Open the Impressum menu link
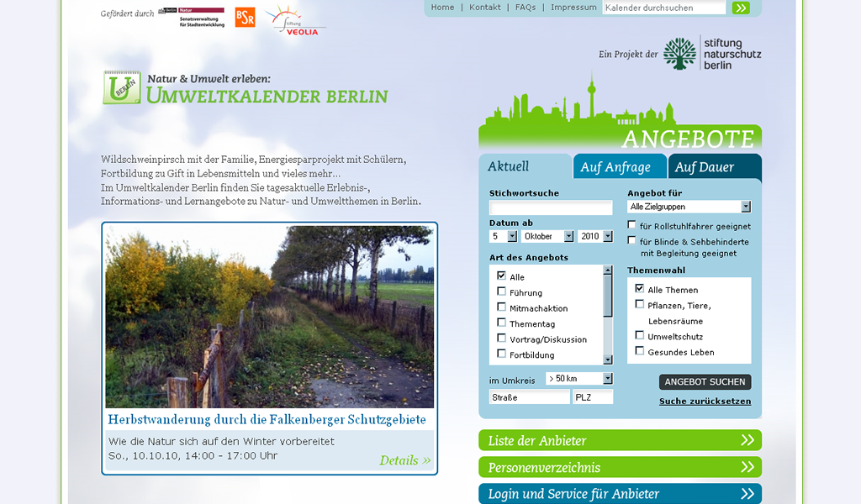861x504 pixels. pos(573,7)
